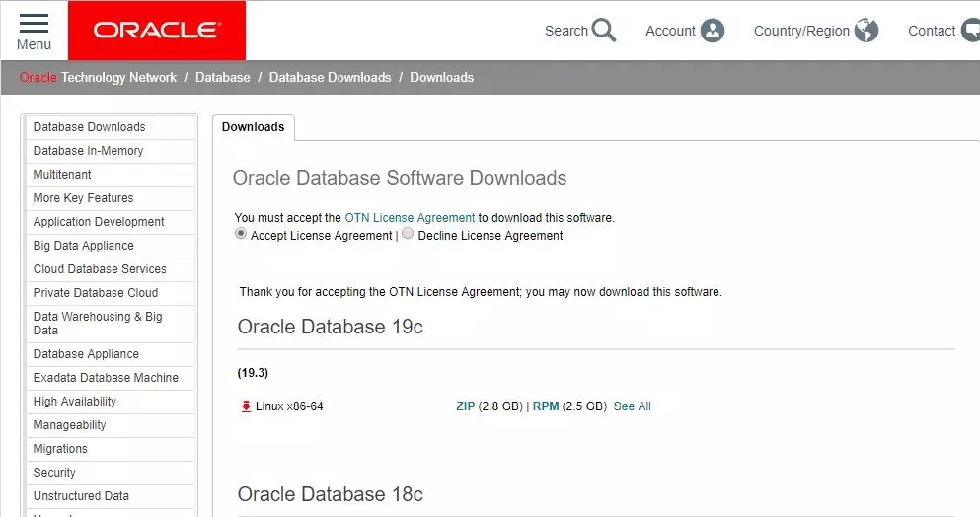Go to Database breadcrumb link
The image size is (980, 517).
click(x=222, y=77)
